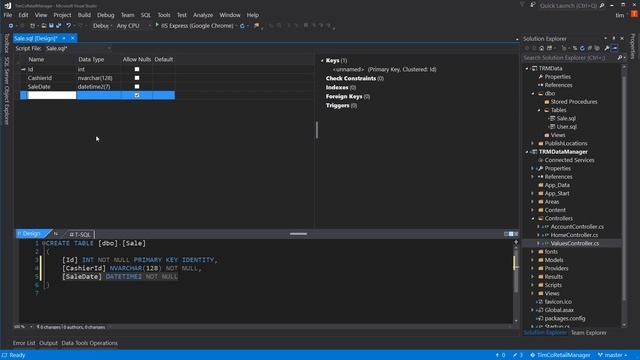Image resolution: width=640 pixels, height=360 pixels.
Task: Open the SQL menu
Action: [146, 15]
